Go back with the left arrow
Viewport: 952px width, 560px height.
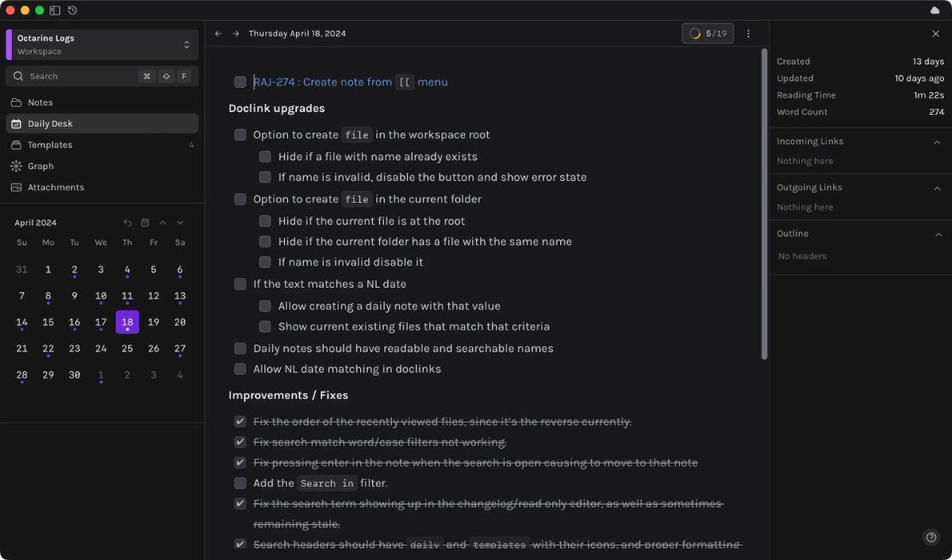pos(218,34)
